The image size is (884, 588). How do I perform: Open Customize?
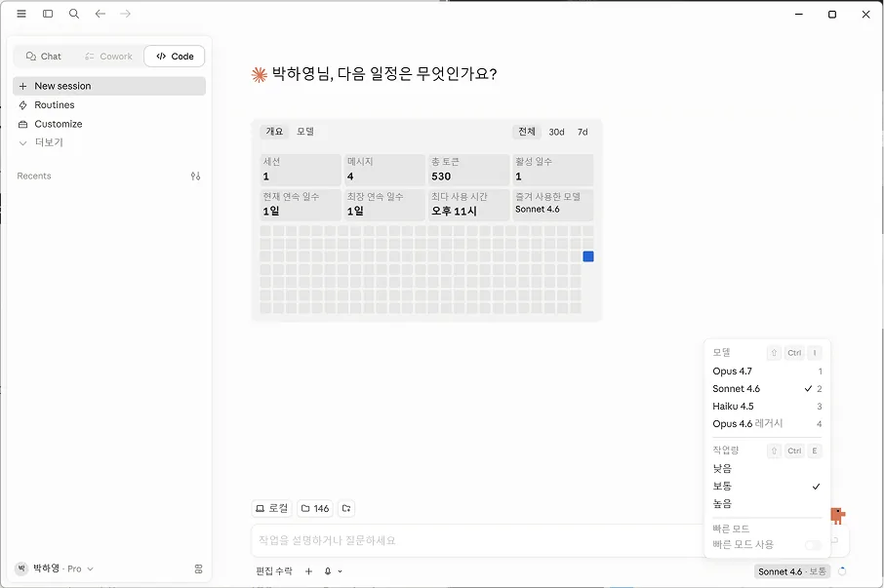(x=109, y=124)
